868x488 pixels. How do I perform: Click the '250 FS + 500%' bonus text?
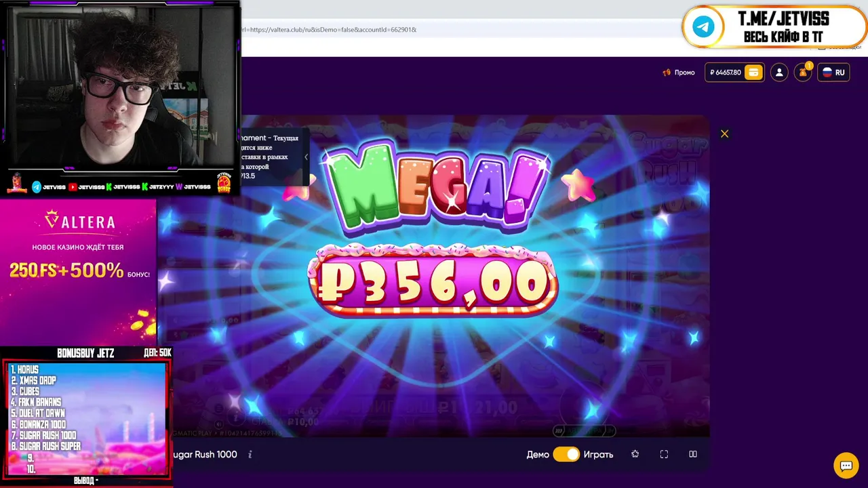click(66, 270)
